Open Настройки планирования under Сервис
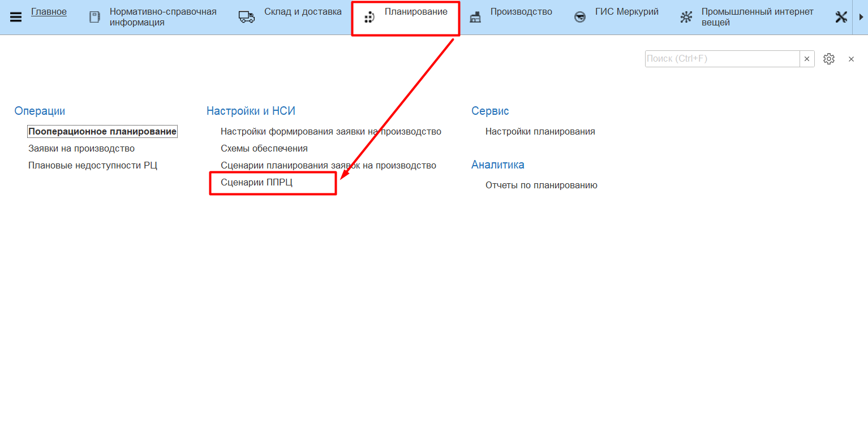Viewport: 868px width, 432px height. [x=540, y=132]
